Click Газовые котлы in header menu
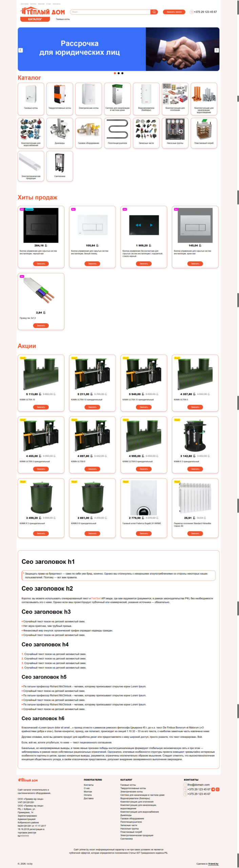This screenshot has height=868, width=239. click(63, 19)
